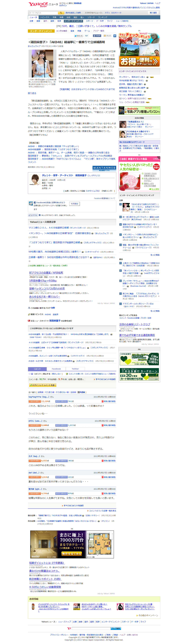Open マリコ様ら２０人、ＡＫＢ総選挙立候補 article
Screen dimensions: 188x644
pos(48,228)
